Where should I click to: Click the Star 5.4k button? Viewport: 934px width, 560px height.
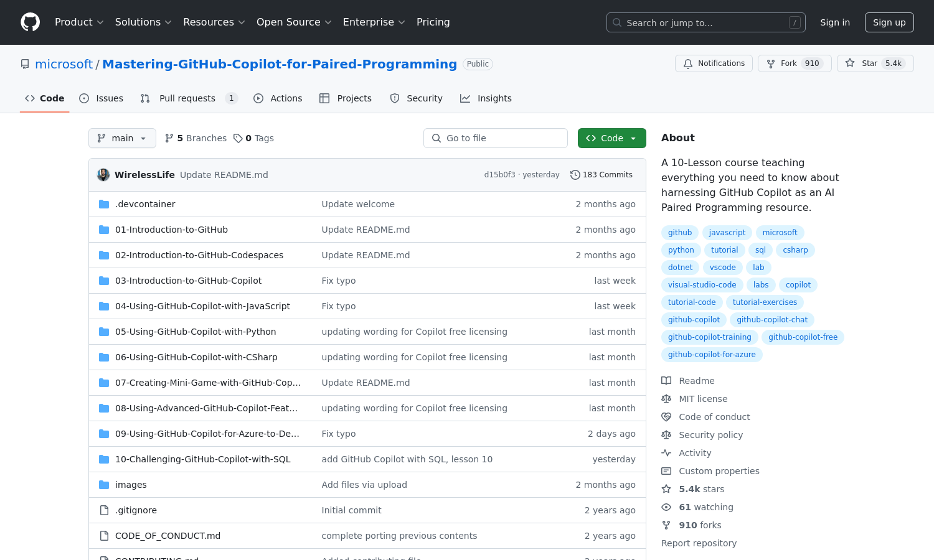[875, 63]
